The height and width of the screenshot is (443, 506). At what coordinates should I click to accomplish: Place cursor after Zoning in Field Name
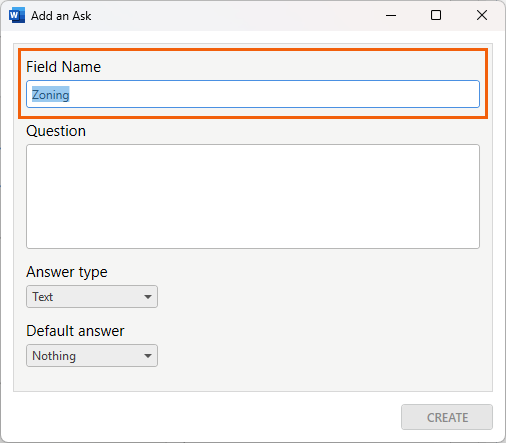coord(71,95)
